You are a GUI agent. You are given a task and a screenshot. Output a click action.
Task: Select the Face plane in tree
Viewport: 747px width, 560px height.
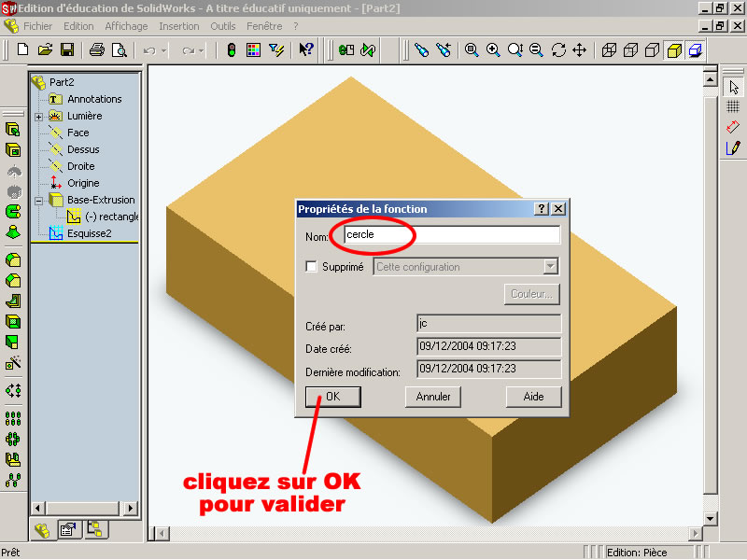point(78,133)
